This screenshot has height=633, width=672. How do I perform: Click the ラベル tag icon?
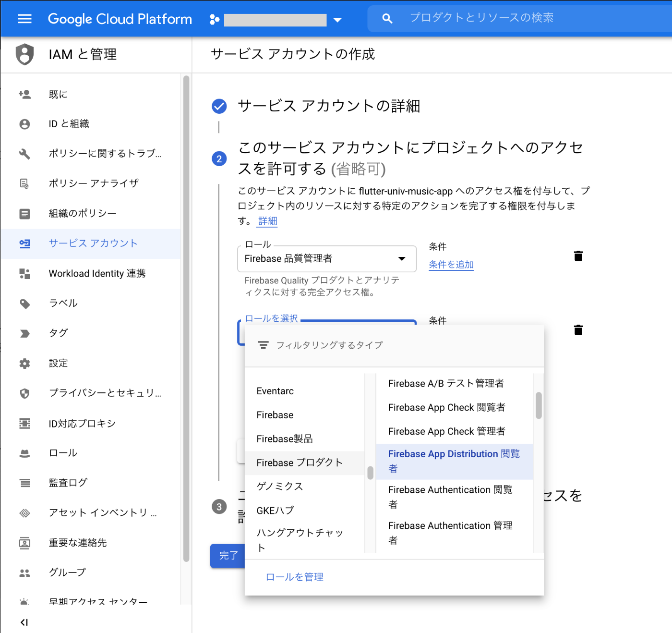pos(24,304)
